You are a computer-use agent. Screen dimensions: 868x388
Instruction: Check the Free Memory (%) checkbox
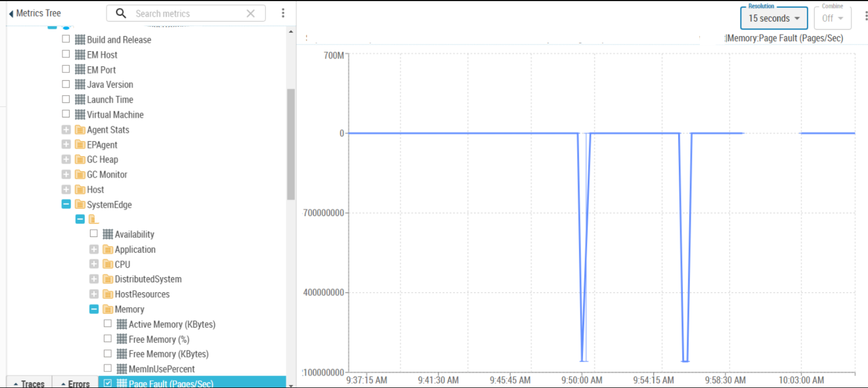107,338
